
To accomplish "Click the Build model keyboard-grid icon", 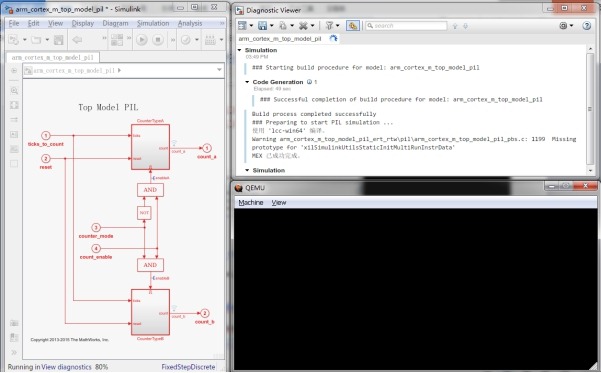I will (x=210, y=39).
